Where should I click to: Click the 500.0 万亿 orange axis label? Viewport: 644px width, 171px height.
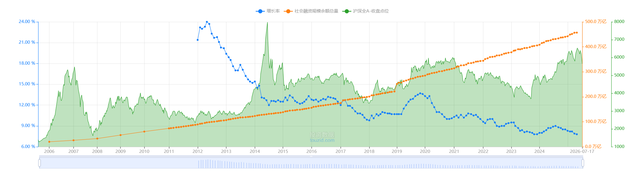click(596, 22)
